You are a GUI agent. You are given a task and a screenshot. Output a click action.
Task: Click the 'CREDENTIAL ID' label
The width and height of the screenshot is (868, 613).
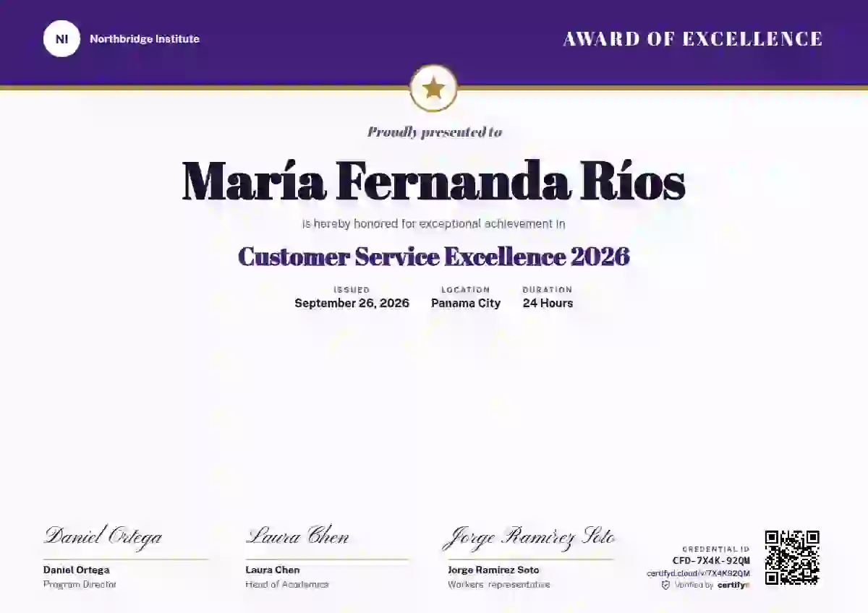click(x=716, y=549)
